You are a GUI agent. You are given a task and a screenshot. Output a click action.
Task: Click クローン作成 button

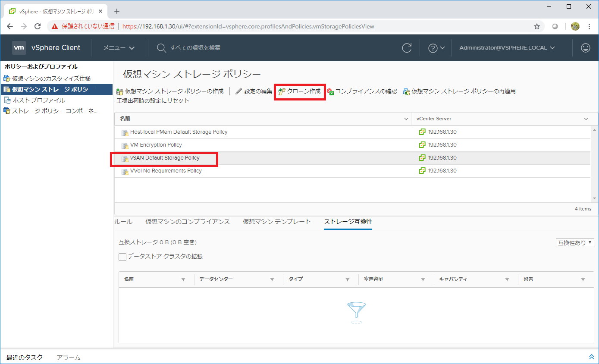click(x=300, y=91)
